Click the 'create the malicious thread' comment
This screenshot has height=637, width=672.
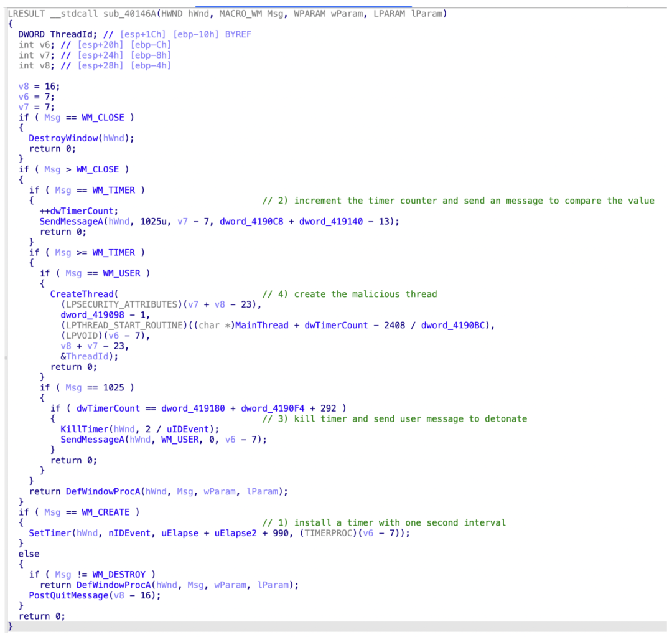350,294
